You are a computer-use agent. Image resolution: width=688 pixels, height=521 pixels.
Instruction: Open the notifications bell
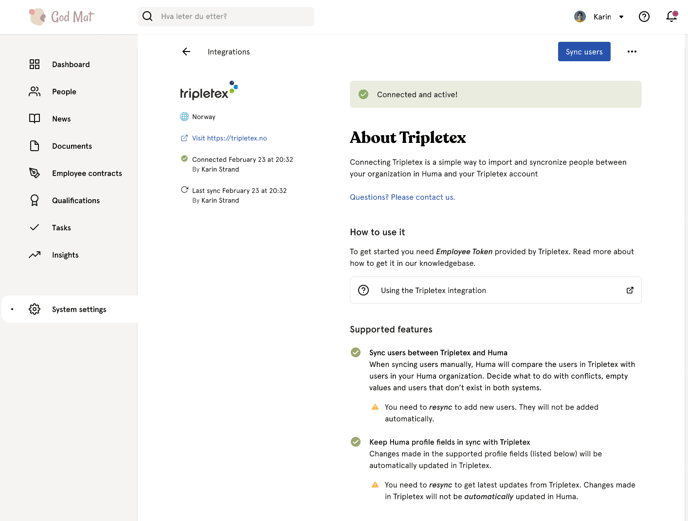(671, 17)
